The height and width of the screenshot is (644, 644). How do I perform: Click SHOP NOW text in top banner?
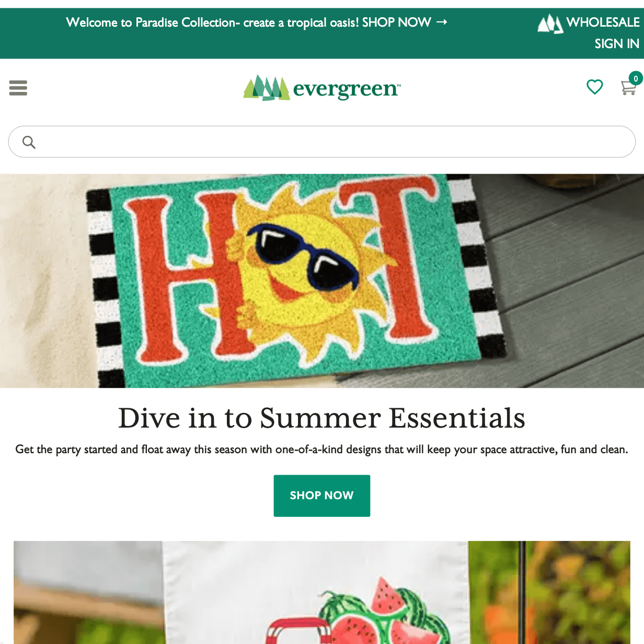coord(396,22)
